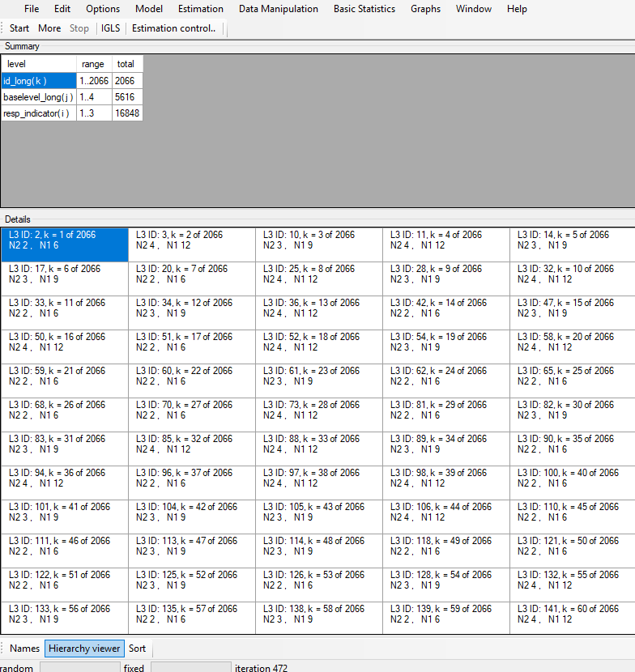Open the Data Manipulation menu
Screen dimensions: 635x672
[279, 9]
